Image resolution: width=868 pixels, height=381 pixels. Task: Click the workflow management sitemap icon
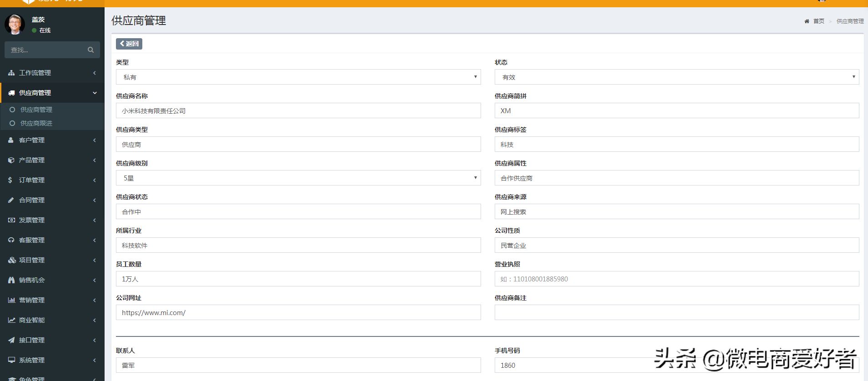click(11, 73)
